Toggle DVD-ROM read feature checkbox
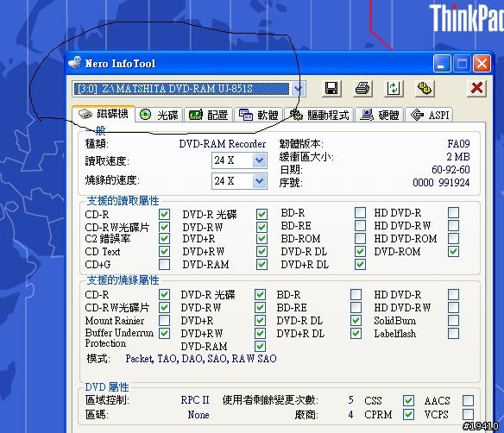This screenshot has height=433, width=504. click(453, 251)
